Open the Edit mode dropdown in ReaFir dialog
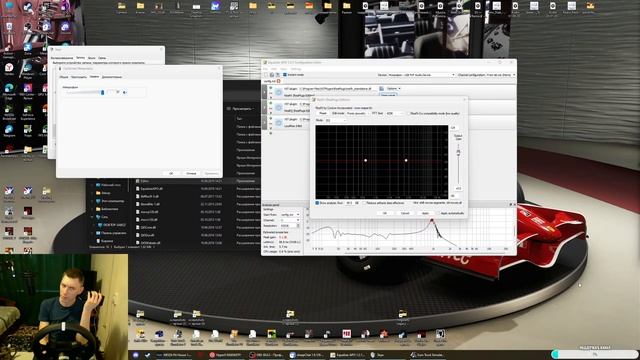Screen dimensions: 640x360 coord(357,113)
